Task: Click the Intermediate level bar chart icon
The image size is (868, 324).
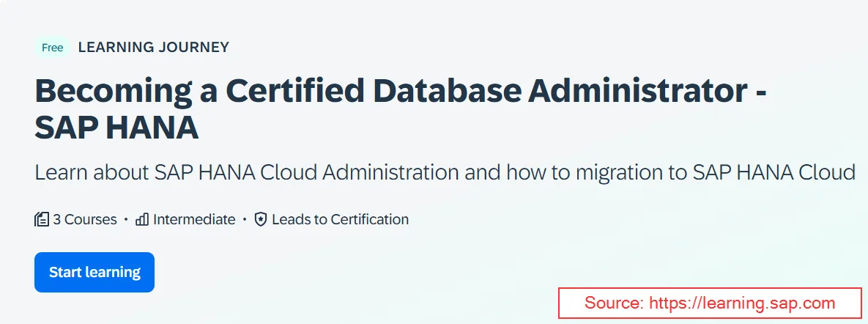Action: point(142,219)
